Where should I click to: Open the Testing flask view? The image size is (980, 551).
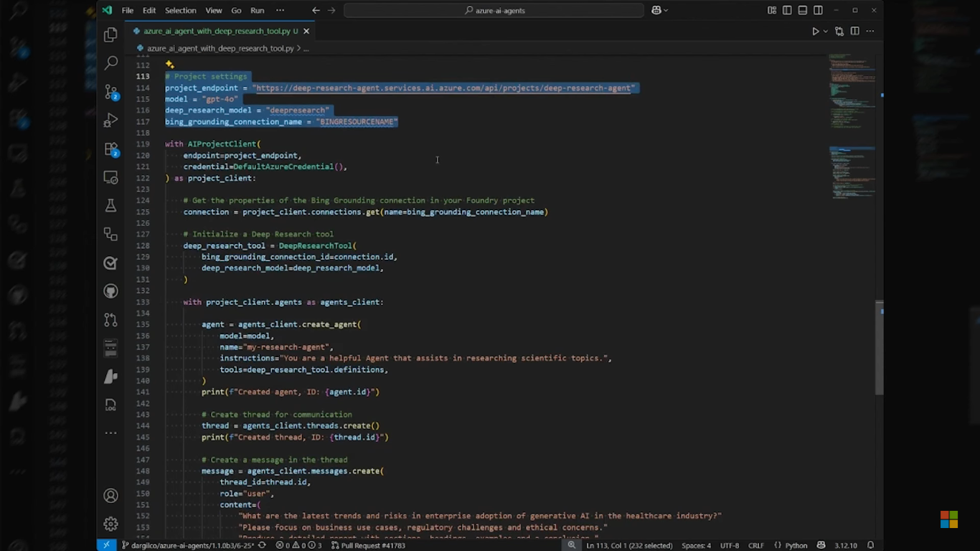click(x=110, y=206)
